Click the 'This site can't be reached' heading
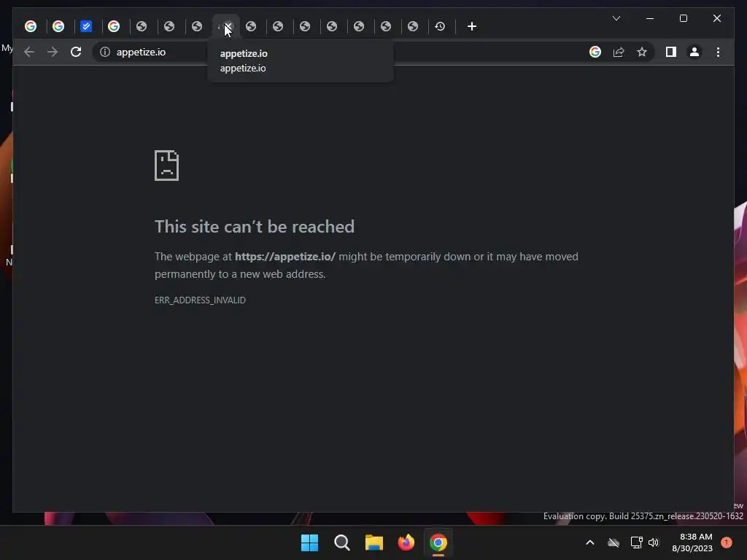 pyautogui.click(x=255, y=227)
